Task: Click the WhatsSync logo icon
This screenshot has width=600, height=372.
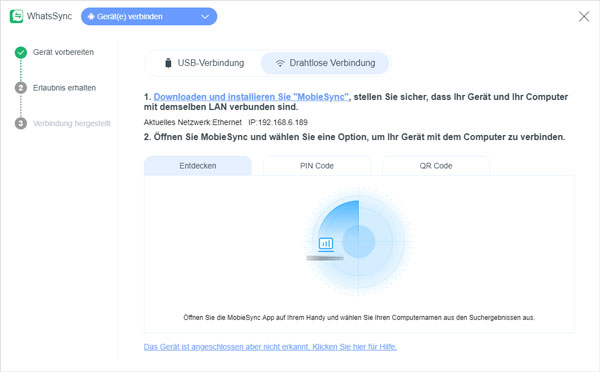Action: 16,16
